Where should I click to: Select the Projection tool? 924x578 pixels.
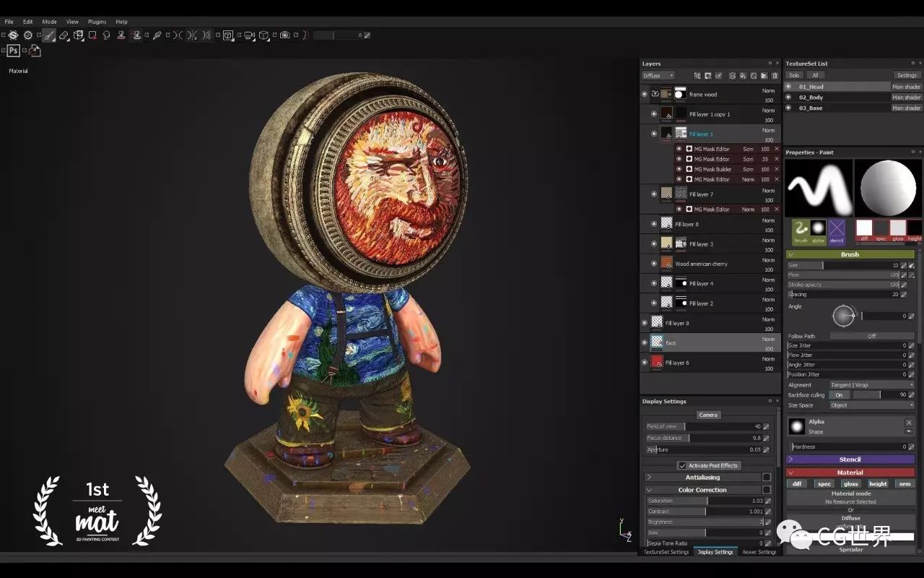(78, 35)
